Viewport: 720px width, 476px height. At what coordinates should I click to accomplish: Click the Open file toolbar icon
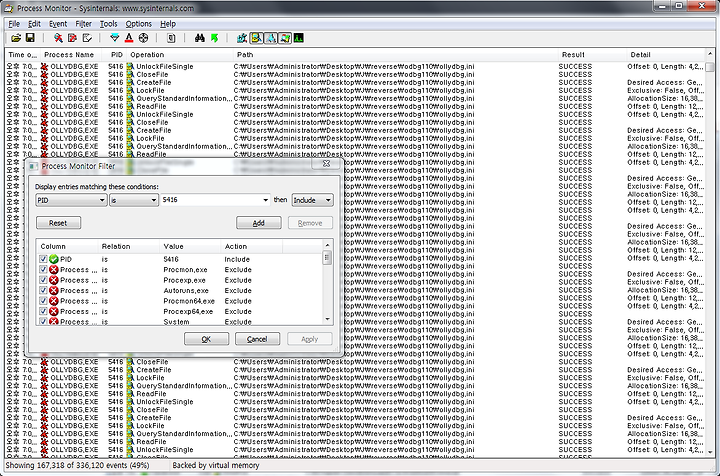point(16,38)
